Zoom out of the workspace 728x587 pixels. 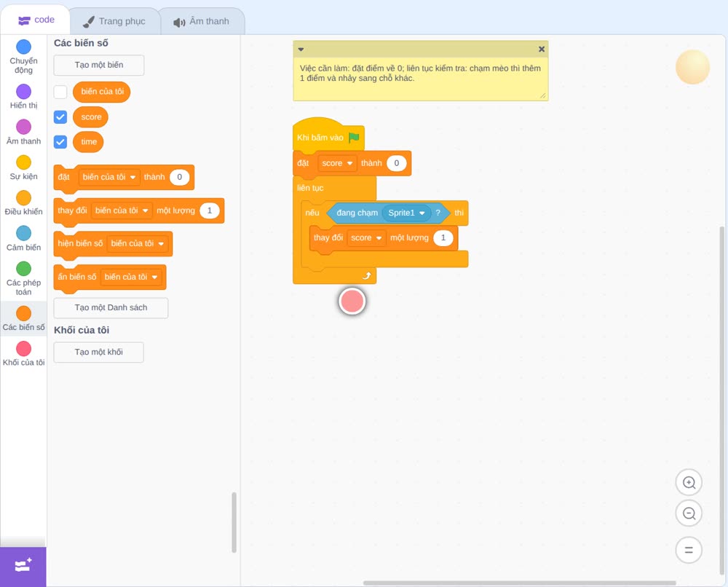pos(689,513)
